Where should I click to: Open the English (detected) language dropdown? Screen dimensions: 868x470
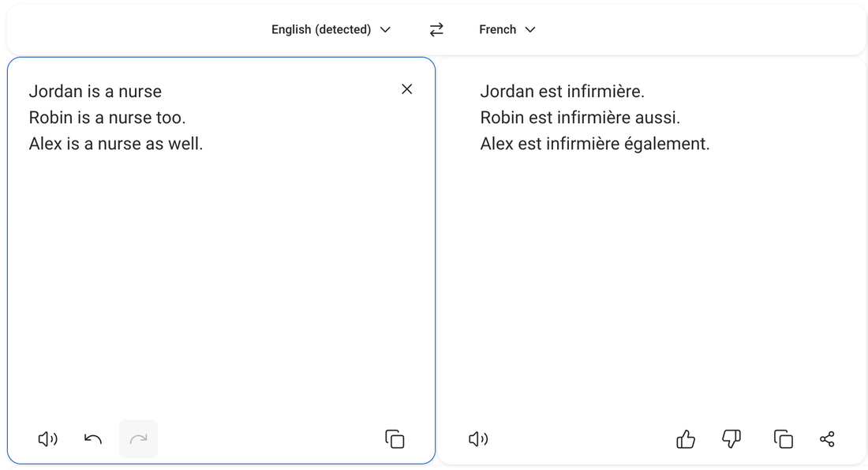point(331,29)
